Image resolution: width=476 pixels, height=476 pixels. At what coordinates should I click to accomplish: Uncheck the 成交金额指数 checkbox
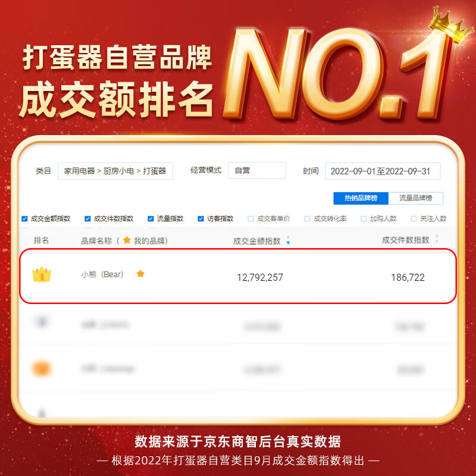(x=24, y=218)
